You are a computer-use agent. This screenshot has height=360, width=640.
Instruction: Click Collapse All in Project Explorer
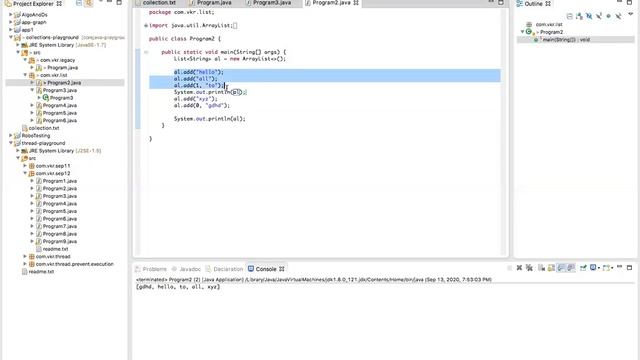pos(79,3)
